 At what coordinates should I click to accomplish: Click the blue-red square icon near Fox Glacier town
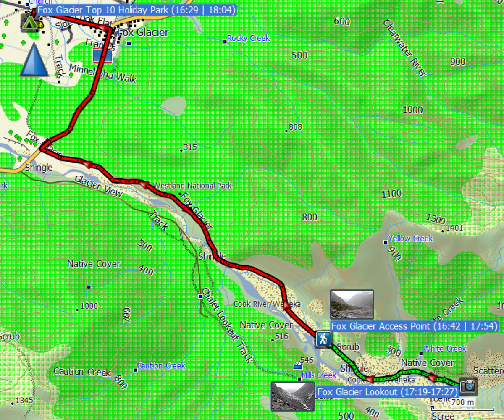(x=102, y=54)
